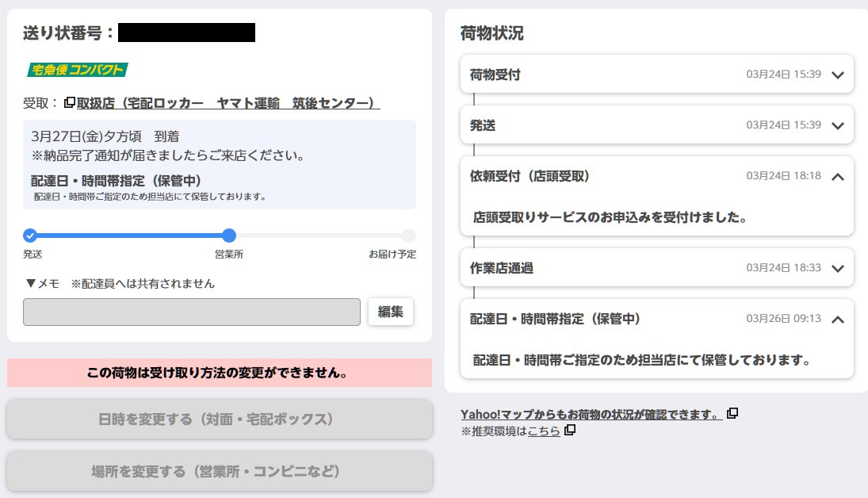
Task: Click the 編集 button beside the memo field
Action: (391, 311)
